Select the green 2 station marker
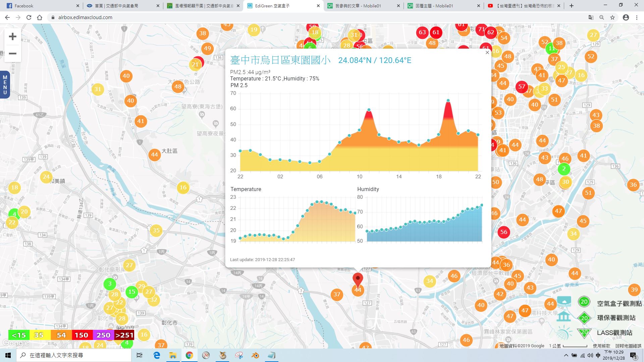This screenshot has height=362, width=644. pyautogui.click(x=564, y=169)
